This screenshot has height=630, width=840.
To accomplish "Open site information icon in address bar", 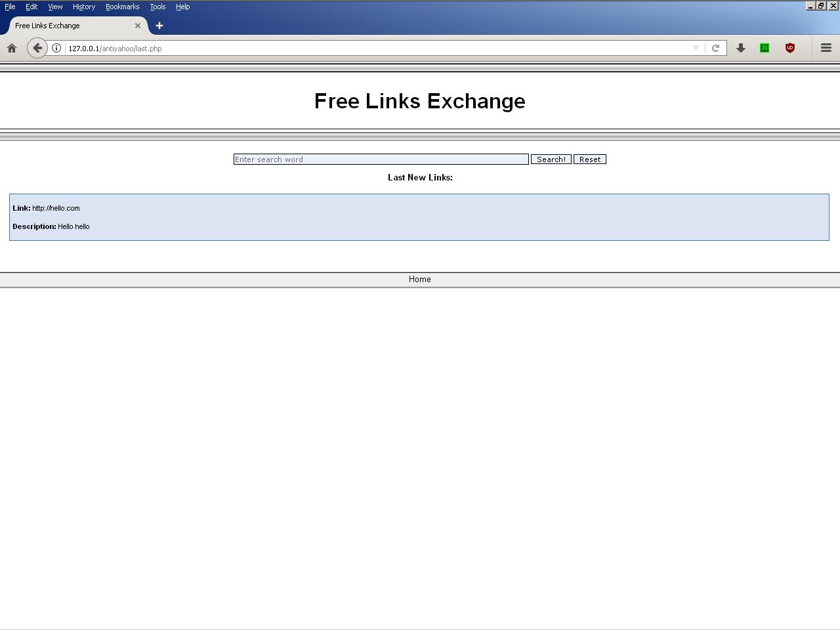I will coord(56,48).
